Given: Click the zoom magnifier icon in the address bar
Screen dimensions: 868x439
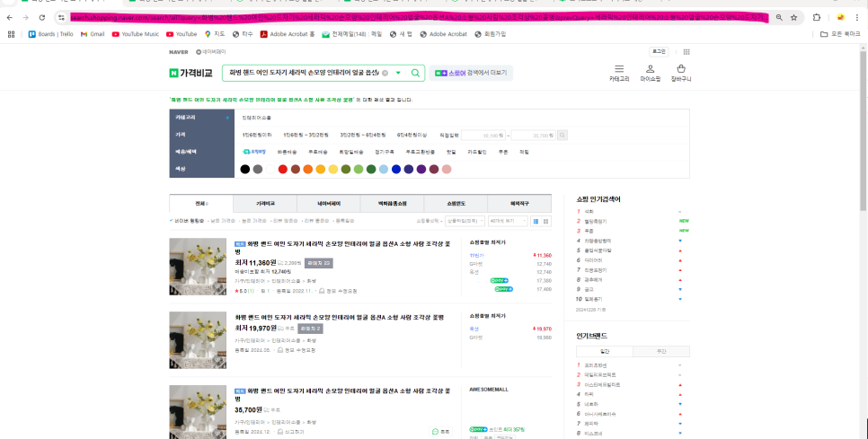Looking at the screenshot, I should [x=779, y=18].
